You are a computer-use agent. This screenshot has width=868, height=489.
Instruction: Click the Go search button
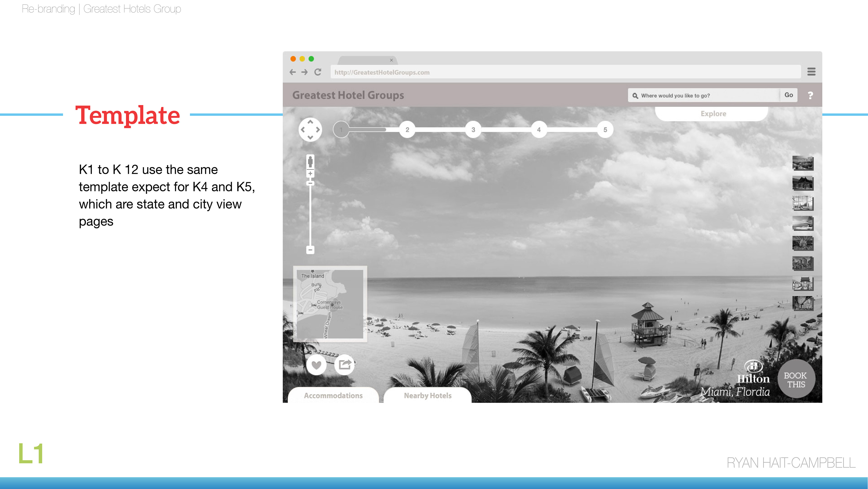pos(788,95)
